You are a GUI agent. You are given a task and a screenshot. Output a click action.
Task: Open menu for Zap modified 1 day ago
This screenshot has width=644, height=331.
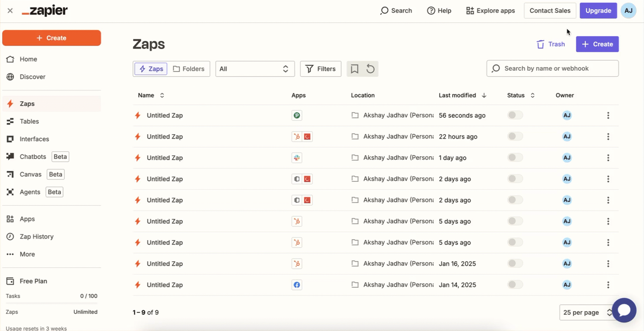point(608,158)
